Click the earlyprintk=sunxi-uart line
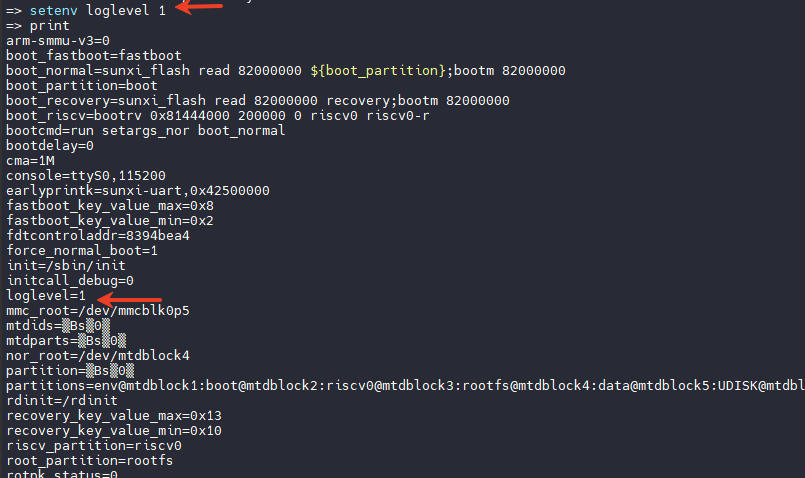The image size is (805, 478). [138, 190]
